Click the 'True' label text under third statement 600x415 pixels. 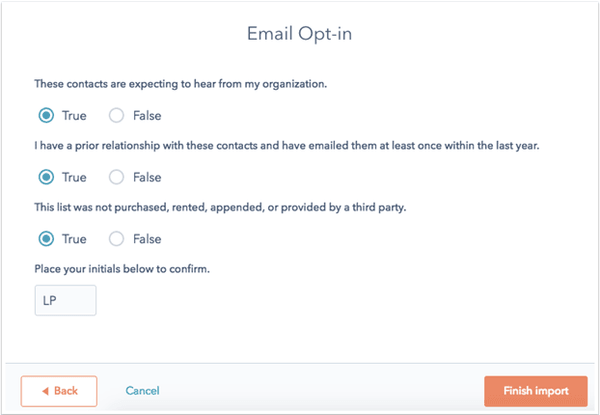(x=74, y=239)
